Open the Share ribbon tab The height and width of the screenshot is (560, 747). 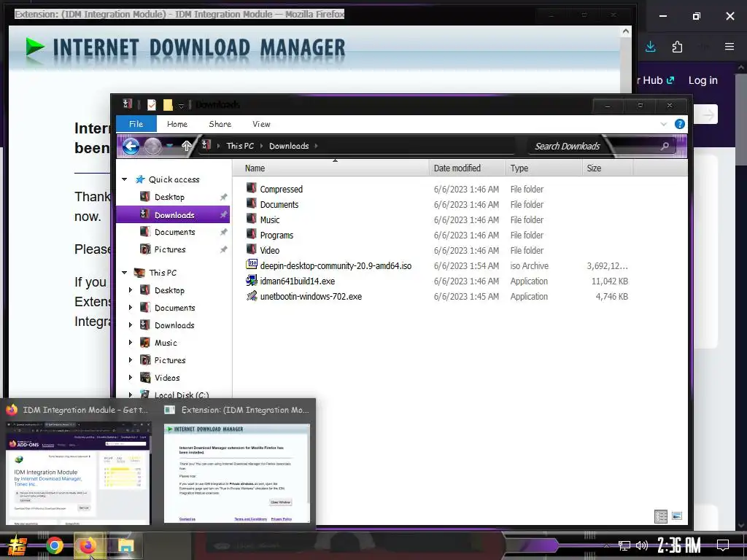[220, 124]
